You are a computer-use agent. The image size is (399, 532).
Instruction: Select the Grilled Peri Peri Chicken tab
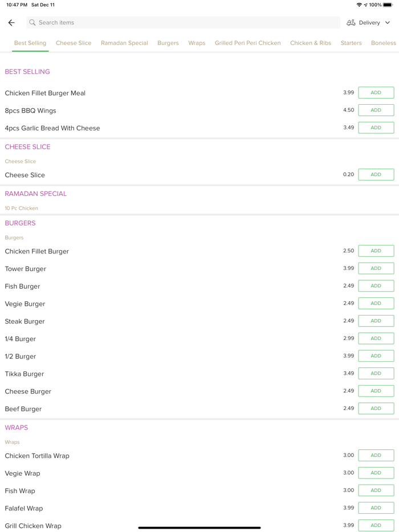tap(247, 43)
